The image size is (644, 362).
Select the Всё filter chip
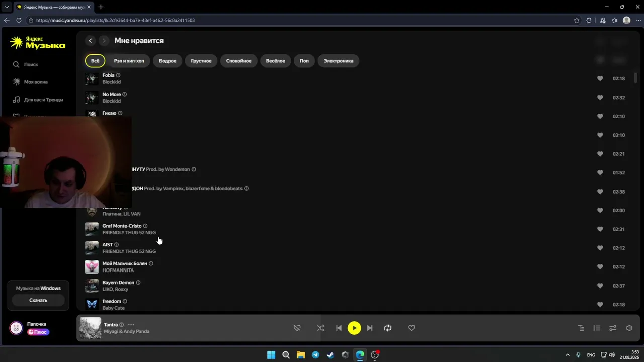(x=95, y=61)
